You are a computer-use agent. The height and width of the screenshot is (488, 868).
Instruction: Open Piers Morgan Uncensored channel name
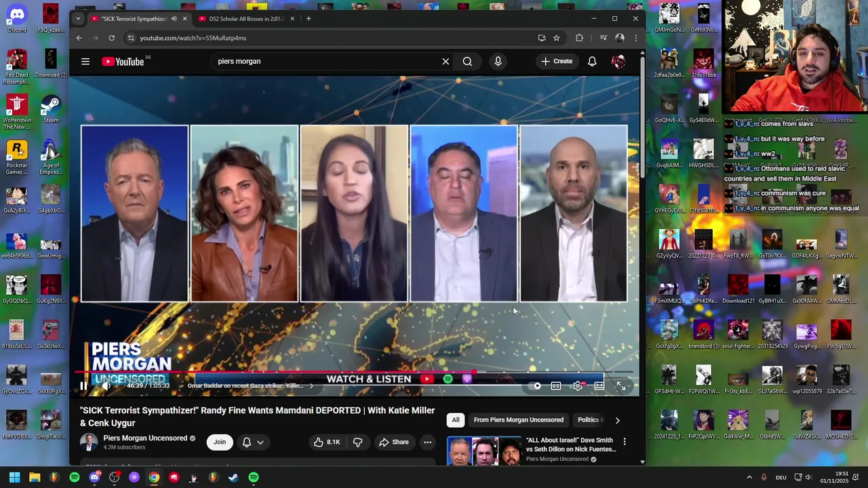click(144, 439)
